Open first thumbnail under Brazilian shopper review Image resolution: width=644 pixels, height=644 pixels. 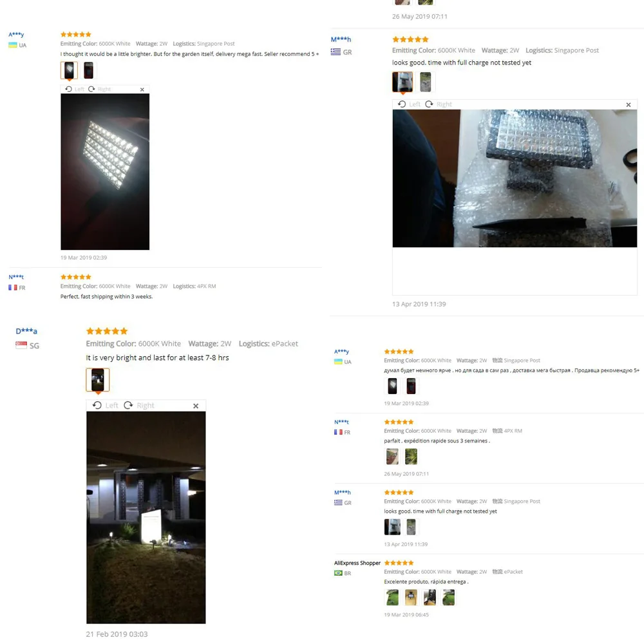pos(392,597)
